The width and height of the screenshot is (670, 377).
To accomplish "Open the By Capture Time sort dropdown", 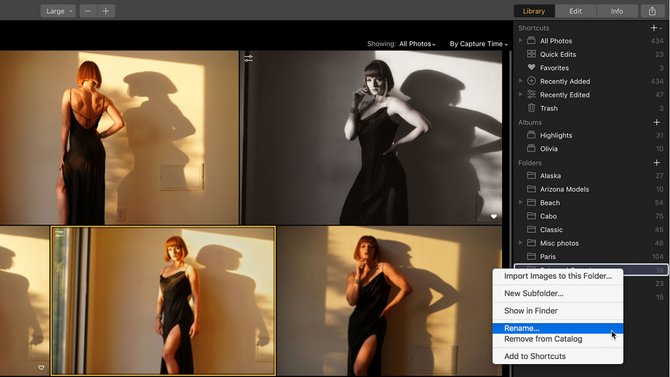I will click(479, 44).
